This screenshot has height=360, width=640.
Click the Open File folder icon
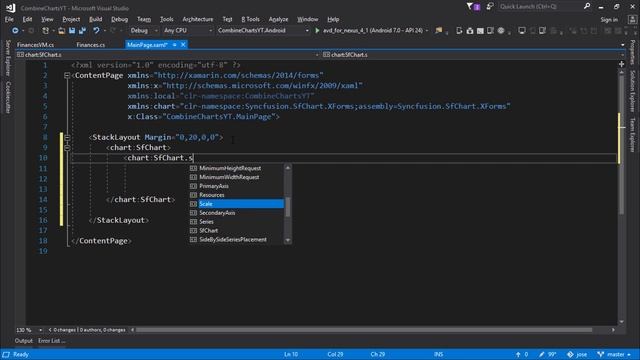(61, 31)
